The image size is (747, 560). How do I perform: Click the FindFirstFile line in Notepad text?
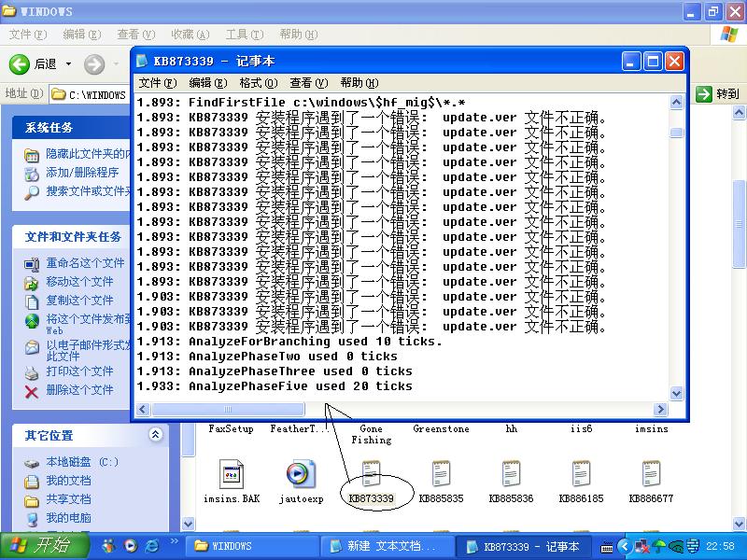pyautogui.click(x=301, y=103)
